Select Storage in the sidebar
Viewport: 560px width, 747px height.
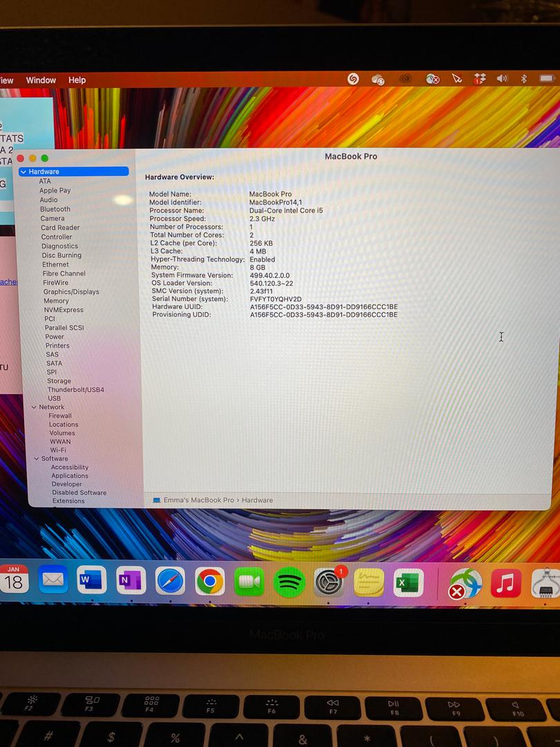tap(59, 381)
